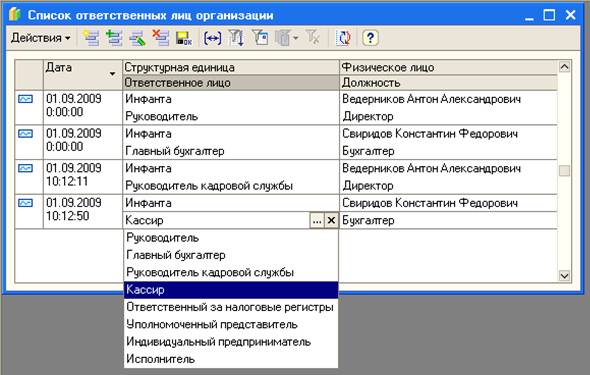Click the record icon of the Главный бухгалтер row
Screen dimensions: 590x375
[x=25, y=134]
